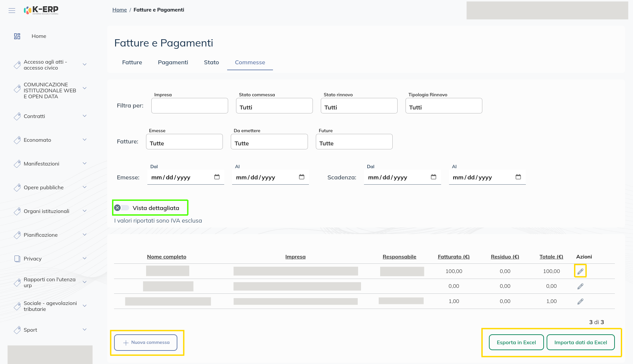Edit the first commessa with pencil icon
Screen dimensions: 633x364
[x=580, y=271]
